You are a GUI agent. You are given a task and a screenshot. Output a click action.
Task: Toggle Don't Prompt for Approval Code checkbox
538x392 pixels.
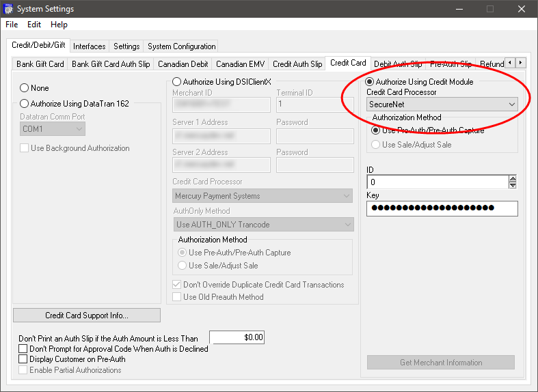point(23,349)
